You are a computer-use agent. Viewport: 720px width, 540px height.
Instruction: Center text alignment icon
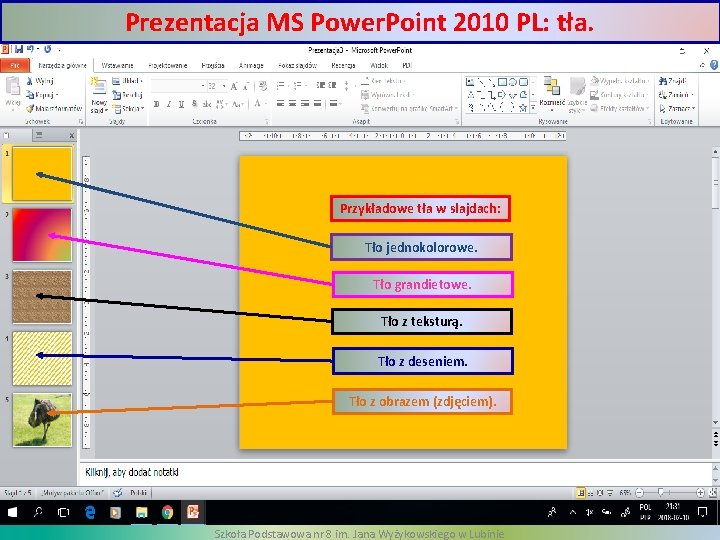coord(293,103)
